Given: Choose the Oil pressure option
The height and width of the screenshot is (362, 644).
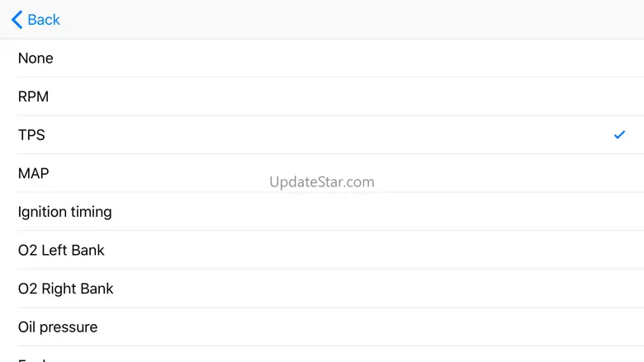Looking at the screenshot, I should (58, 327).
